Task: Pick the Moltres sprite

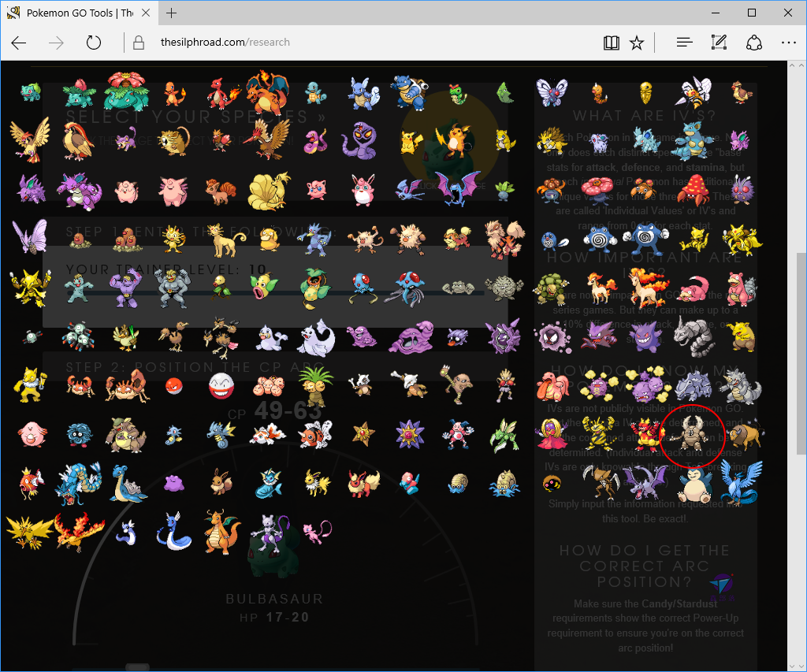Action: (79, 532)
